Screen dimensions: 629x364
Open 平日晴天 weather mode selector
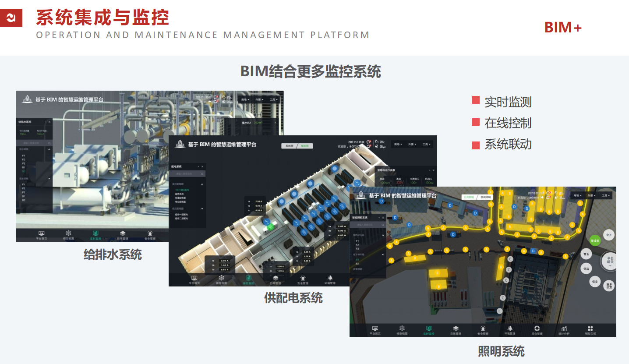pos(610,260)
